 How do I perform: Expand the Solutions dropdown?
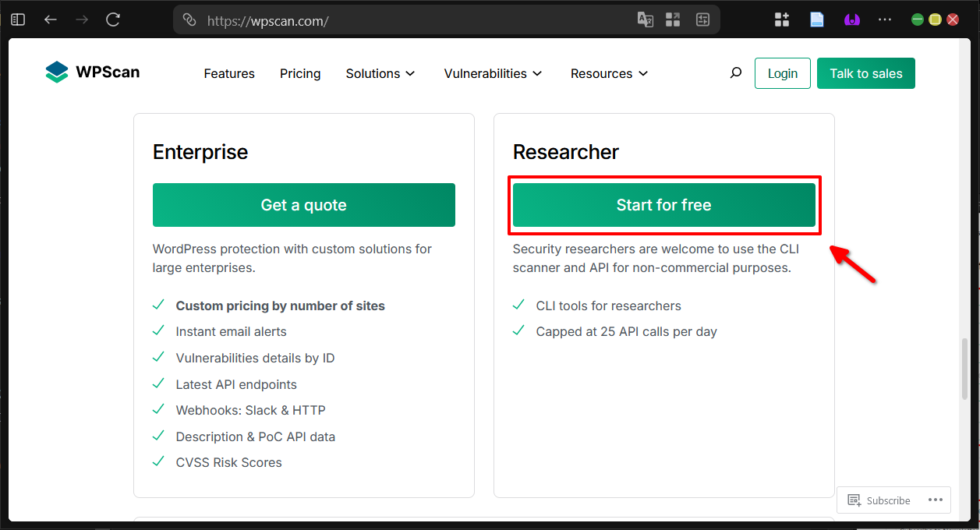click(x=380, y=73)
